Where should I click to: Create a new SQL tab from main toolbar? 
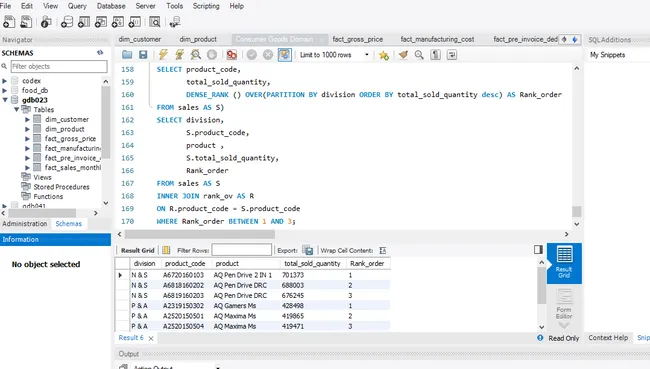9,22
